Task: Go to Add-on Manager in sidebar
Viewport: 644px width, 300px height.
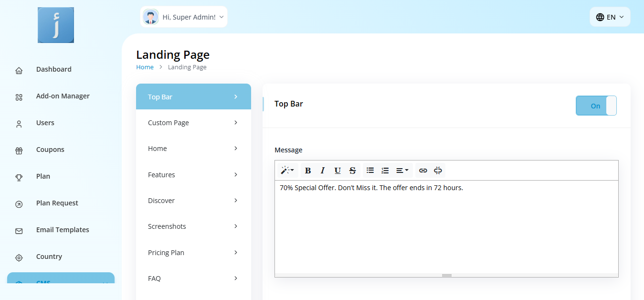Action: pyautogui.click(x=63, y=96)
